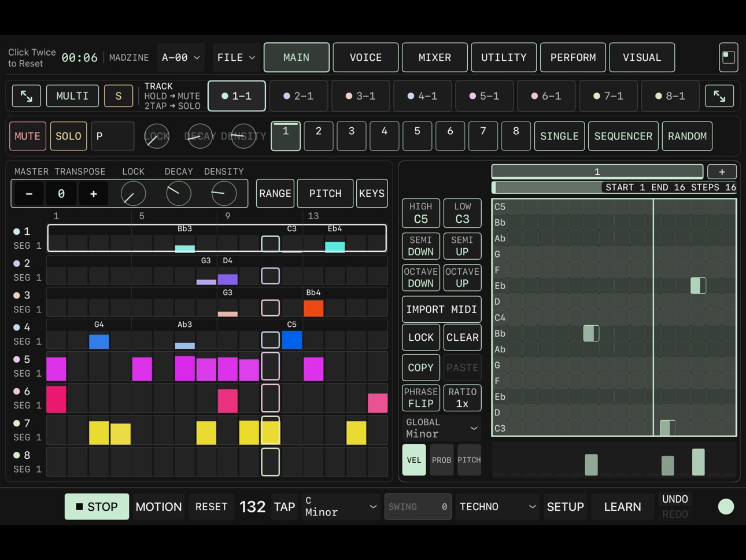
Task: Click the CLEAR button
Action: pos(463,338)
